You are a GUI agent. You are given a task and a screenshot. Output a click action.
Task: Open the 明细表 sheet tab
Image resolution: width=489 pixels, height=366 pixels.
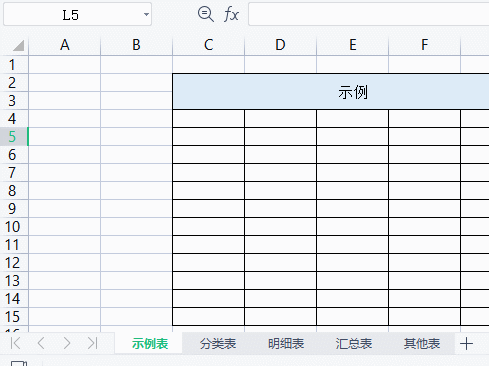pyautogui.click(x=286, y=343)
